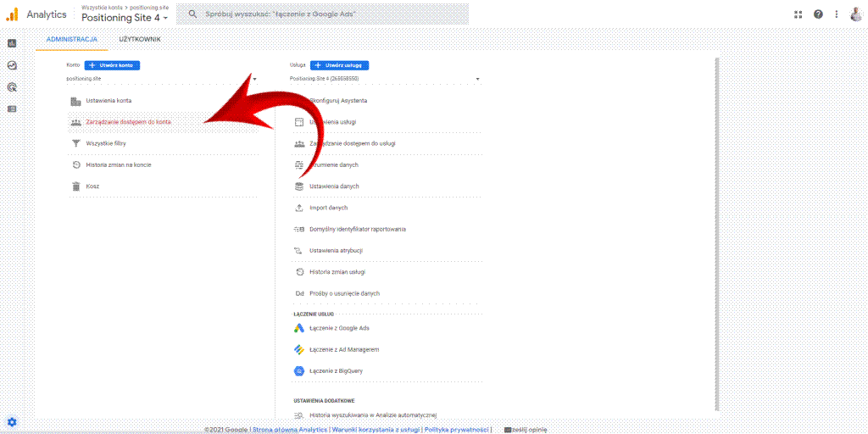
Task: Switch to the UŻYTKOWNIK tab
Action: (140, 40)
